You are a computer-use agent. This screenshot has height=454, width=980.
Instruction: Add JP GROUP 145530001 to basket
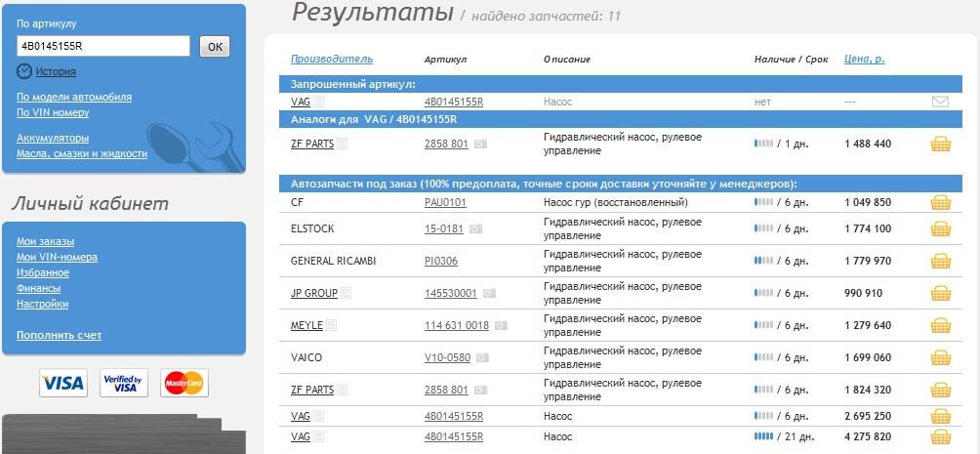[941, 293]
